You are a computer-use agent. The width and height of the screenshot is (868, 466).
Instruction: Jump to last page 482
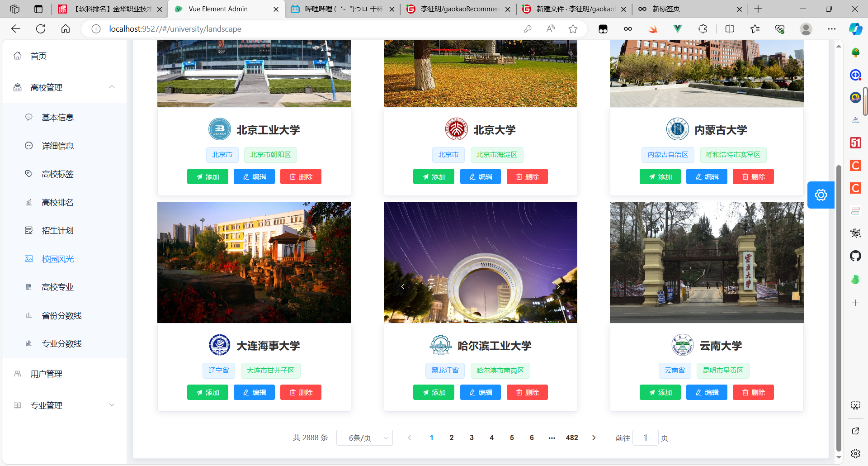tap(572, 437)
